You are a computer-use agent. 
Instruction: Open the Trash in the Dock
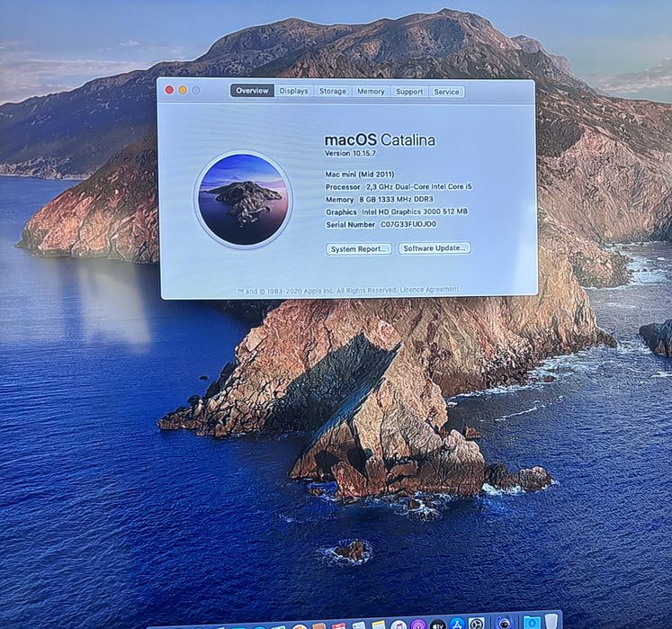[551, 621]
